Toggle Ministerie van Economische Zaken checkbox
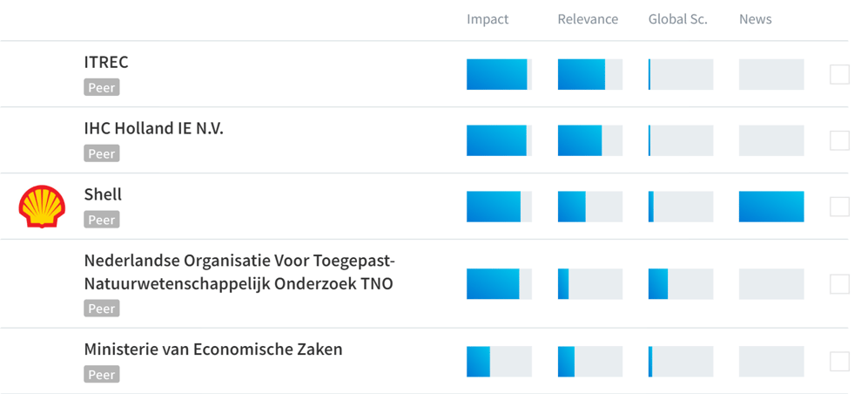This screenshot has width=868, height=394. click(839, 361)
